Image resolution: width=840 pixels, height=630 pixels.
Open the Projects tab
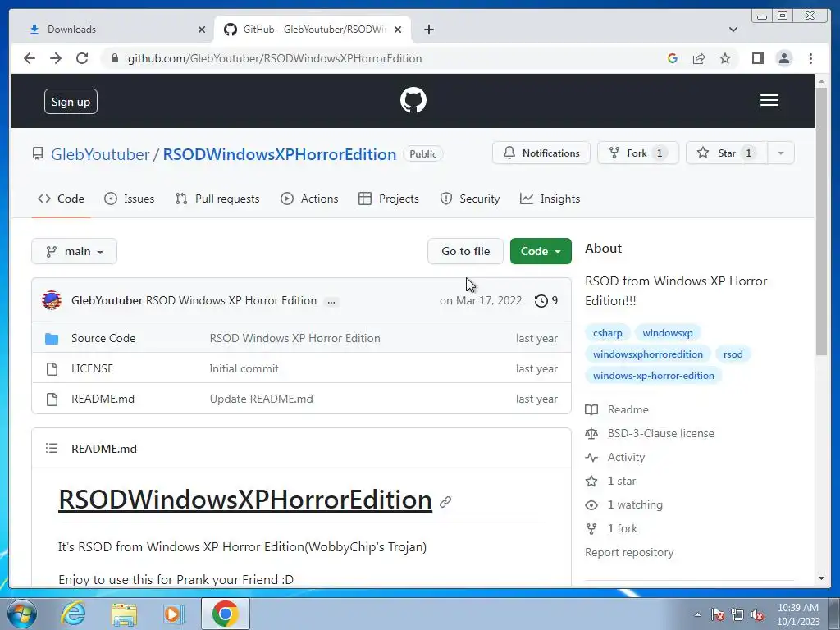[388, 199]
